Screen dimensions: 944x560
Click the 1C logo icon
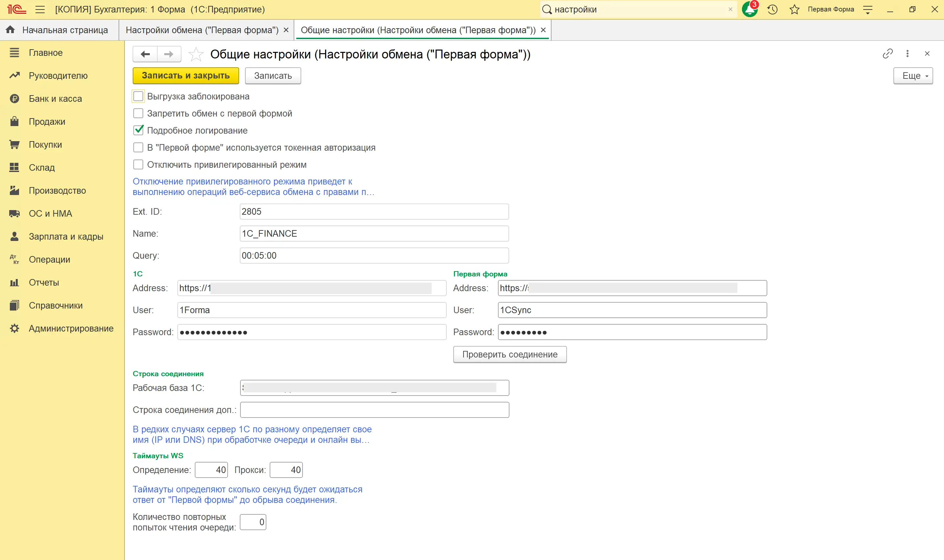(x=17, y=10)
